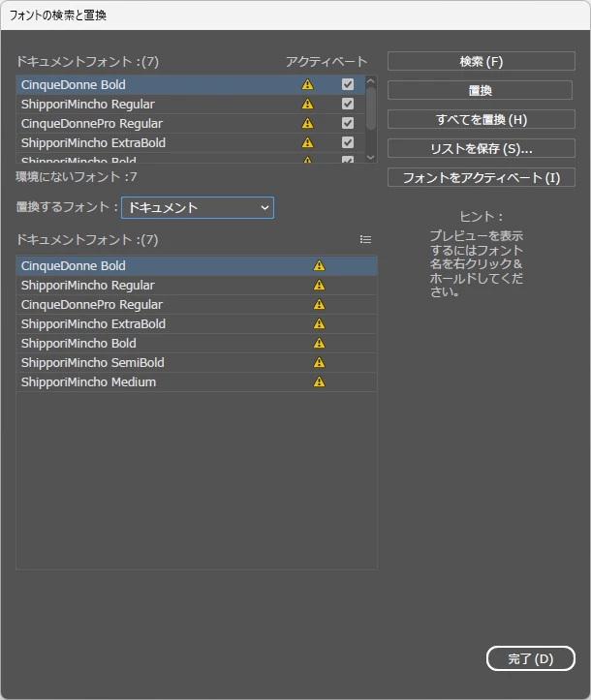Click warning icon beside ShipporiMincho Regular in top list
Viewport: 591px width, 700px height.
[x=307, y=104]
